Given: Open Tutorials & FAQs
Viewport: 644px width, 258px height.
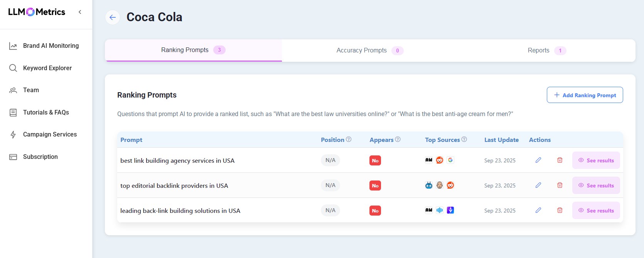Looking at the screenshot, I should (x=46, y=113).
